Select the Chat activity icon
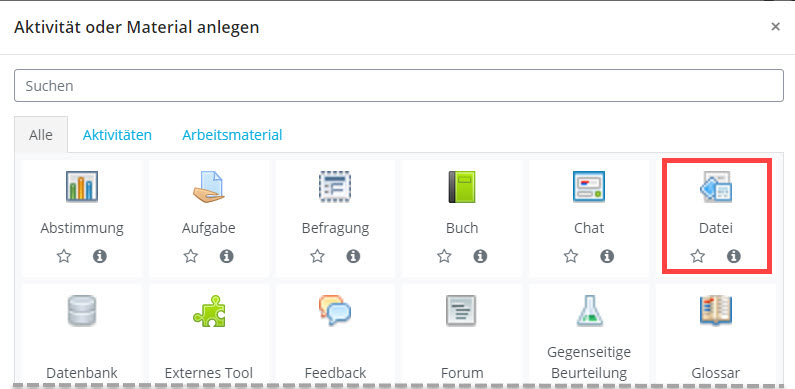This screenshot has height=389, width=795. [589, 187]
